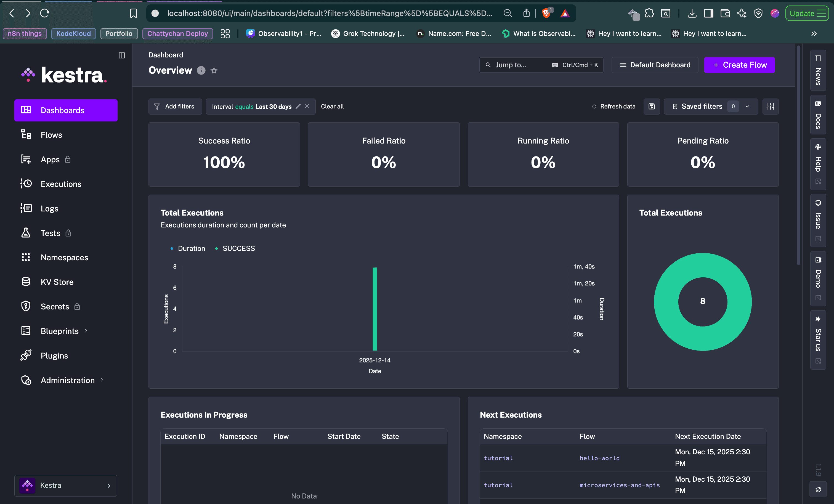Open Logs from the sidebar

pos(49,208)
